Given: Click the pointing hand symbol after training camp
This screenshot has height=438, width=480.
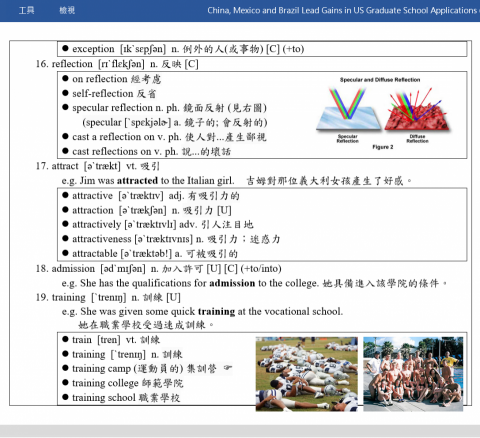Looking at the screenshot, I should [228, 368].
